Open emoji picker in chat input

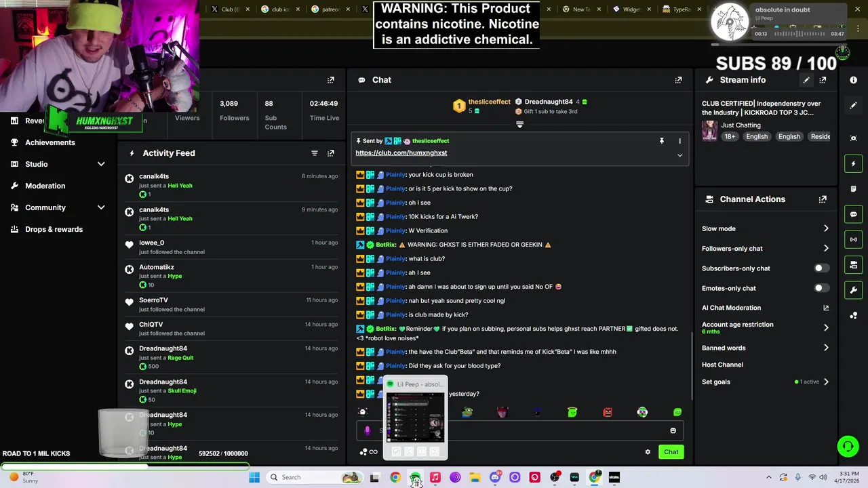(673, 430)
